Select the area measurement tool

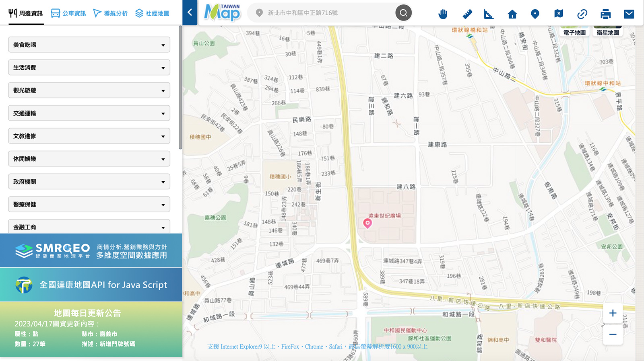click(x=489, y=14)
